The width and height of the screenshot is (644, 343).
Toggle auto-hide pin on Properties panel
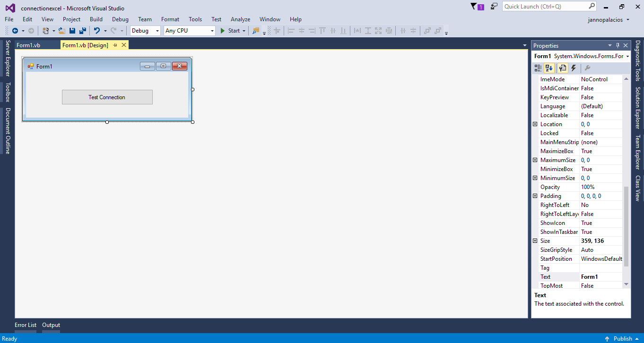618,46
